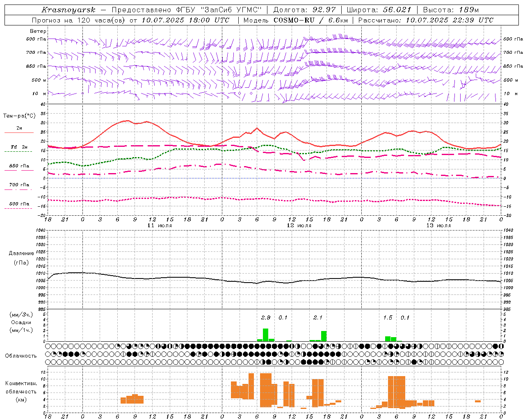The image size is (525, 420).
Task: Click the '13 июля' date label
Action: [438, 226]
